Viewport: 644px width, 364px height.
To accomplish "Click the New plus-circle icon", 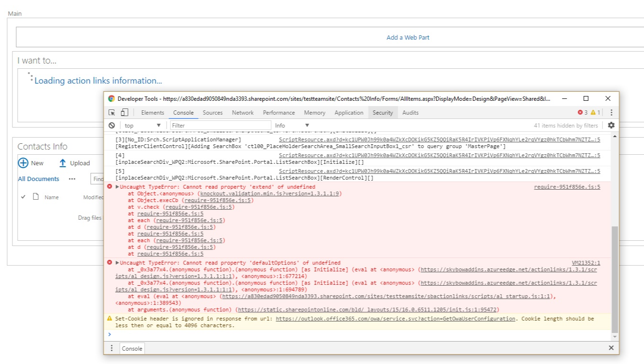I will tap(23, 163).
